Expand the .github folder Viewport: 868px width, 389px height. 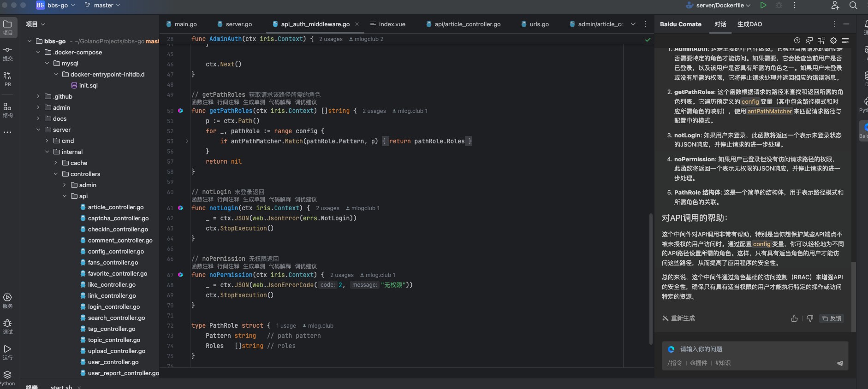tap(39, 96)
